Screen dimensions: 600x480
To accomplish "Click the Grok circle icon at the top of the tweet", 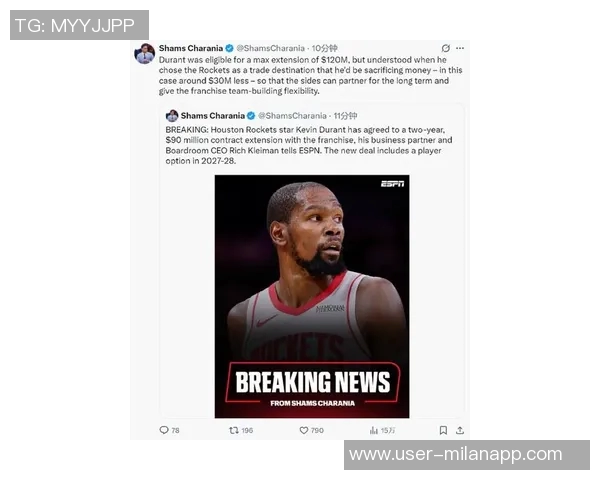I will (446, 48).
